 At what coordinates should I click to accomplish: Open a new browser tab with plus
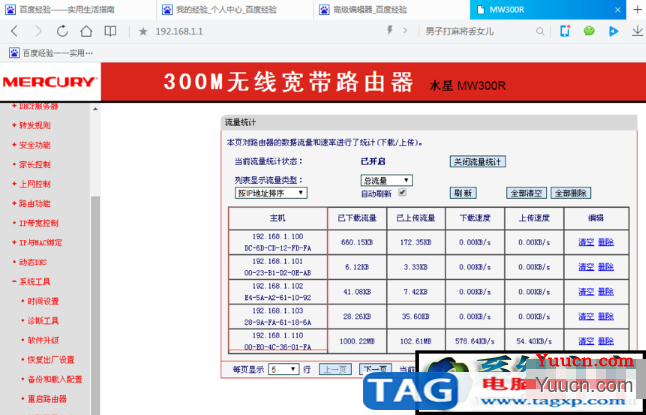(x=637, y=9)
